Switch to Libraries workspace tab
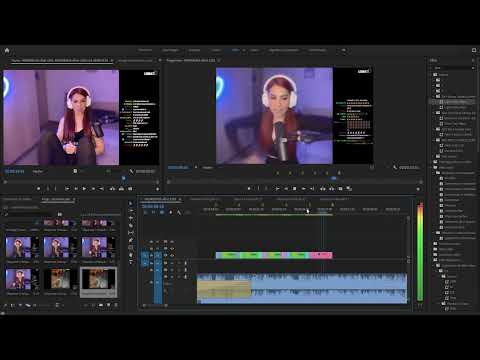This screenshot has height=360, width=480. 317,50
